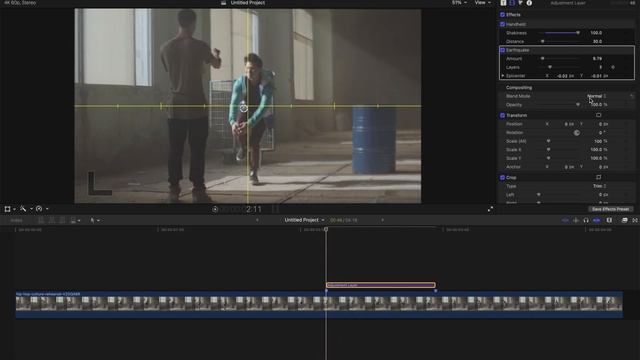Adjust the Earthquake Layers slider

[x=550, y=67]
